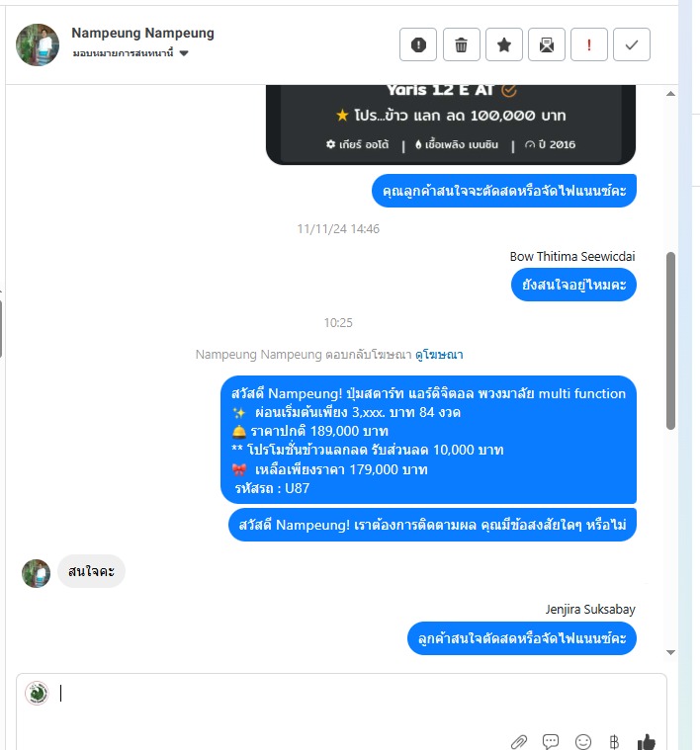The width and height of the screenshot is (700, 750).
Task: Delete the conversation using the trash icon
Action: pos(462,45)
